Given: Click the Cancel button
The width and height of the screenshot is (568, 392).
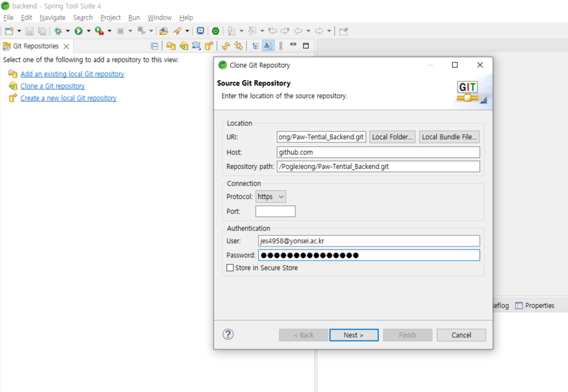Looking at the screenshot, I should pos(461,335).
